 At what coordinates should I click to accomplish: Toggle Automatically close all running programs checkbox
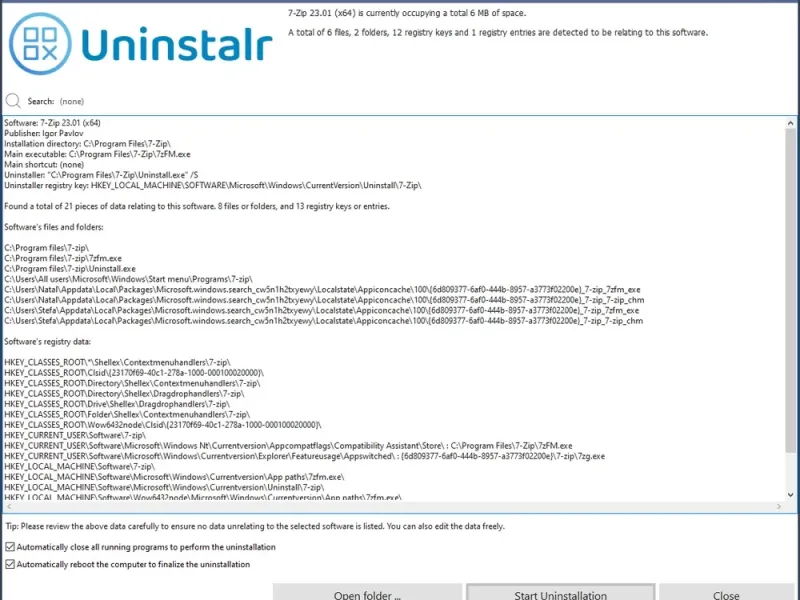[10, 547]
